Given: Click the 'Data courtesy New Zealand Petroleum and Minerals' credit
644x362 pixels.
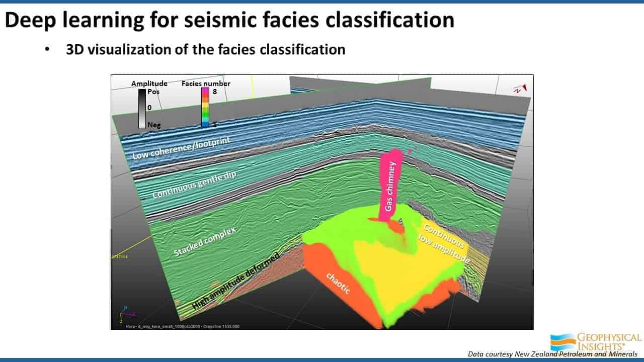Looking at the screenshot, I should (x=552, y=354).
